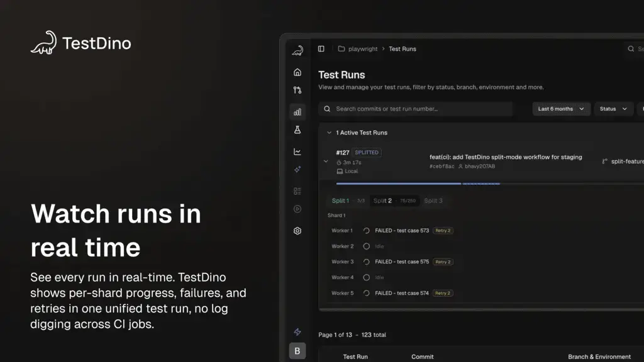This screenshot has width=644, height=362.
Task: Click the top-right search magnifier icon
Action: click(631, 49)
